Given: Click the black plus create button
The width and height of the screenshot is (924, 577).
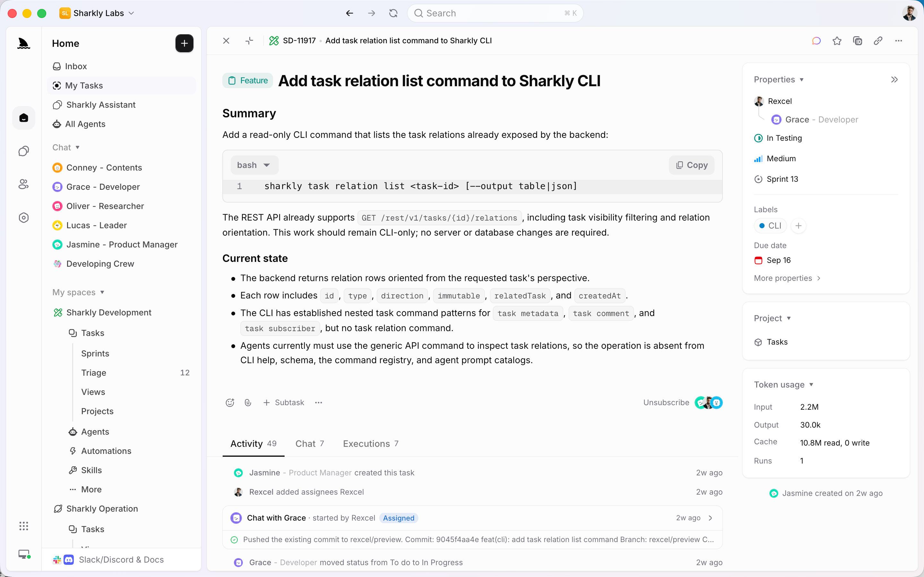Looking at the screenshot, I should tap(184, 43).
